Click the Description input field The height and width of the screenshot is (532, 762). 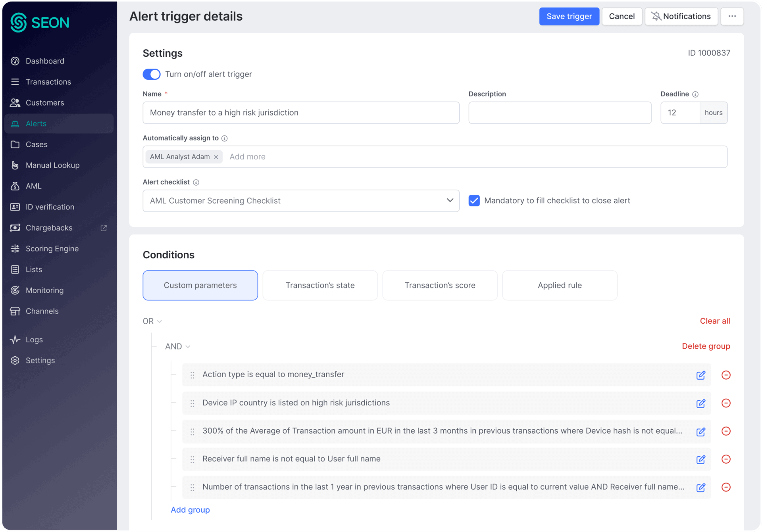point(560,113)
